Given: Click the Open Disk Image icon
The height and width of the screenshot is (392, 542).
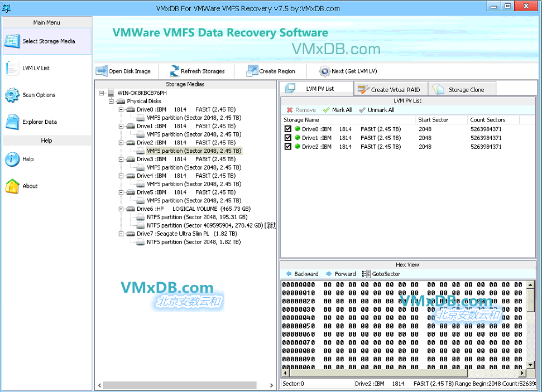Looking at the screenshot, I should pyautogui.click(x=101, y=71).
